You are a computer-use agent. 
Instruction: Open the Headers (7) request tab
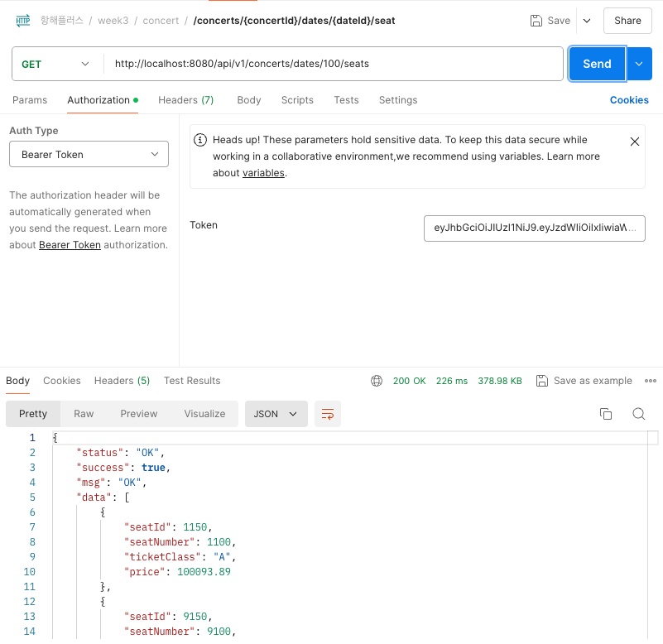185,100
